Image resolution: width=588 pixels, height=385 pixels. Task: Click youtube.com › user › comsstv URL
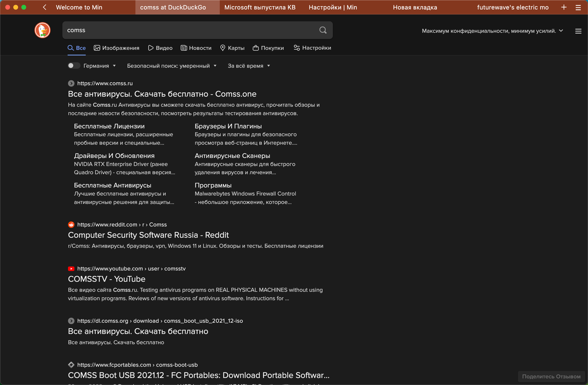(131, 269)
